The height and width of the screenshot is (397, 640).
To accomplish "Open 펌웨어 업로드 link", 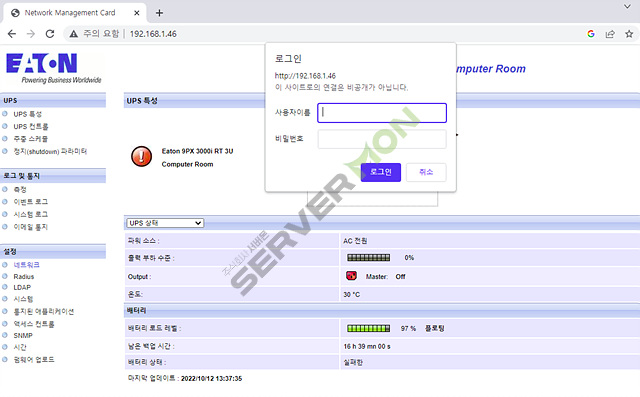I will (x=34, y=359).
